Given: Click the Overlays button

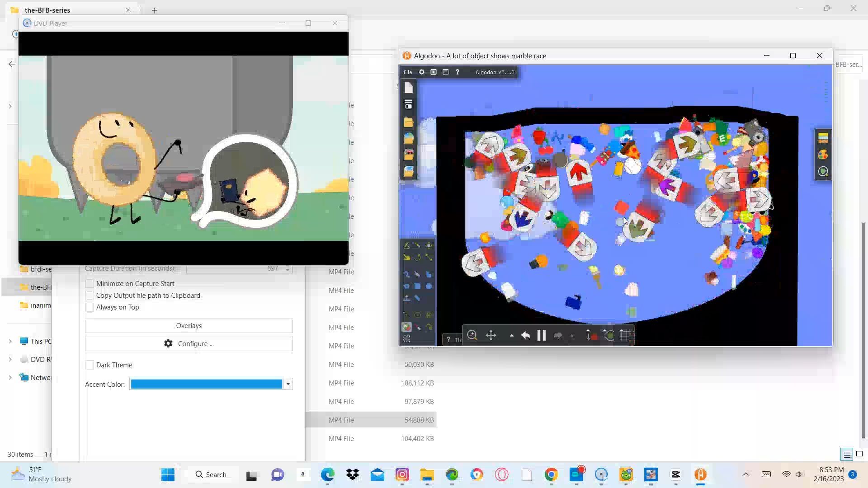Looking at the screenshot, I should (x=189, y=326).
